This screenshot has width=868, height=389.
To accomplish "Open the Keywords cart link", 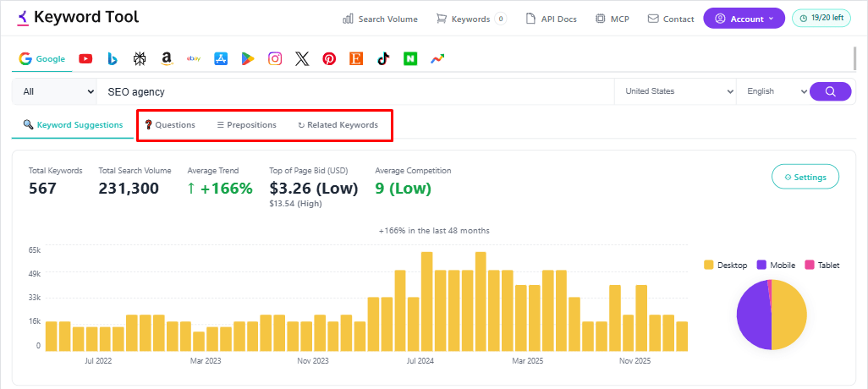I will pos(471,19).
